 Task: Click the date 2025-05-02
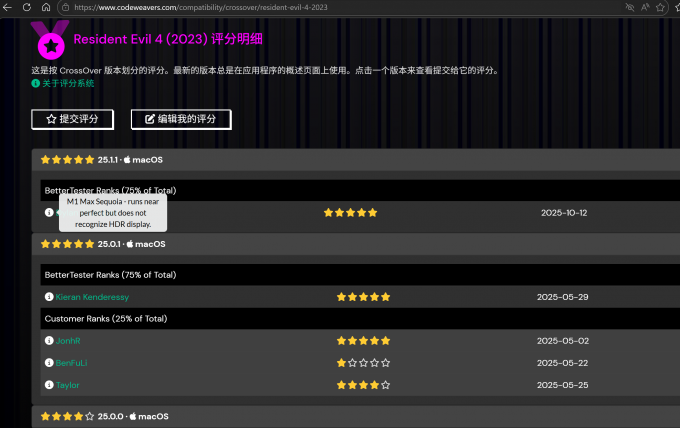click(563, 341)
